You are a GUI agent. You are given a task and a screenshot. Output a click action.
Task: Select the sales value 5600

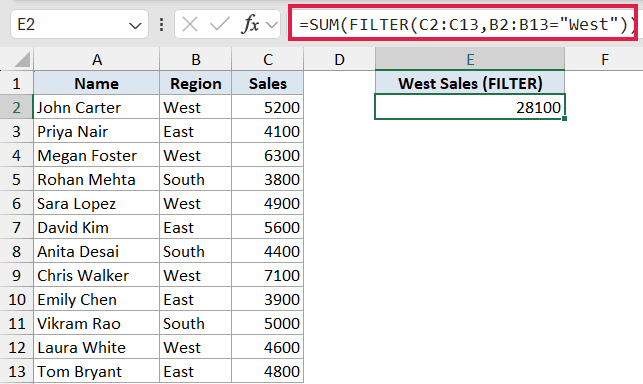pyautogui.click(x=268, y=227)
